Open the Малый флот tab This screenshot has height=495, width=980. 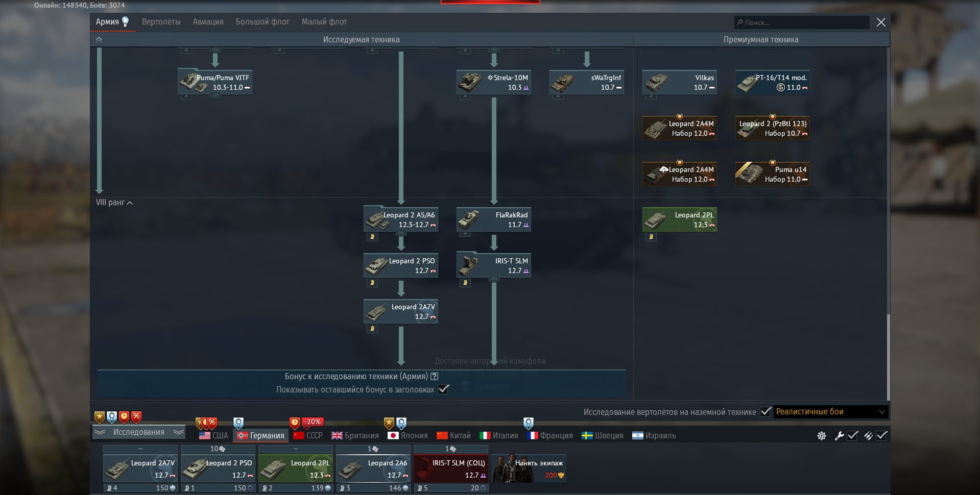tap(324, 22)
